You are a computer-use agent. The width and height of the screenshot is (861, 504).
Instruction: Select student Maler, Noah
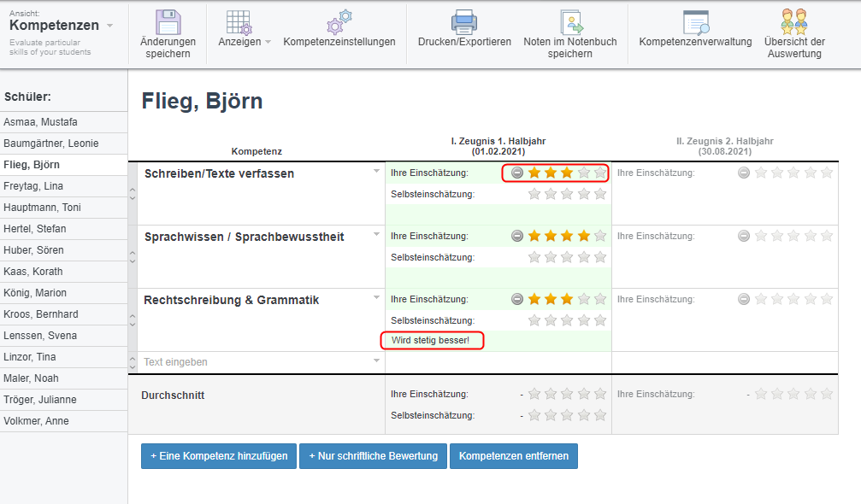[x=63, y=378]
